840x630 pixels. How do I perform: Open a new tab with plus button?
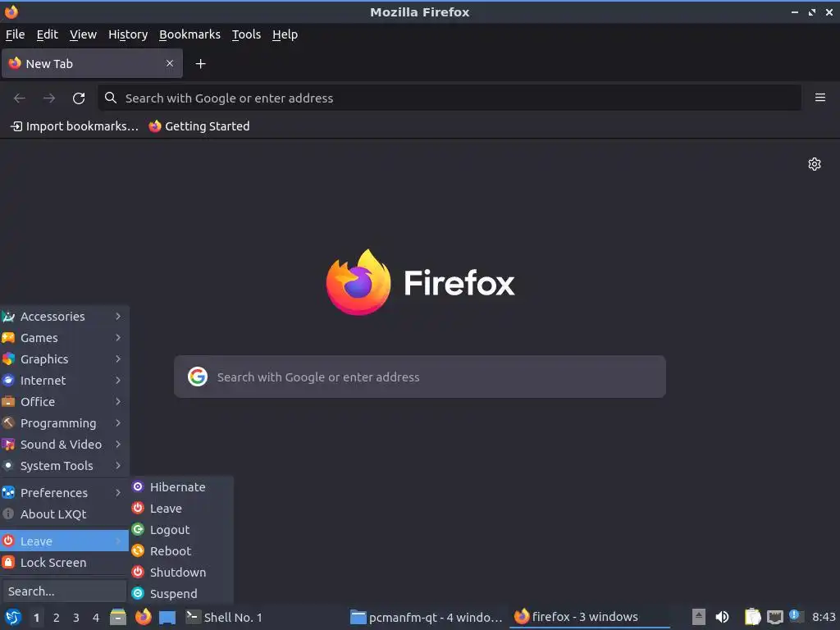point(200,64)
